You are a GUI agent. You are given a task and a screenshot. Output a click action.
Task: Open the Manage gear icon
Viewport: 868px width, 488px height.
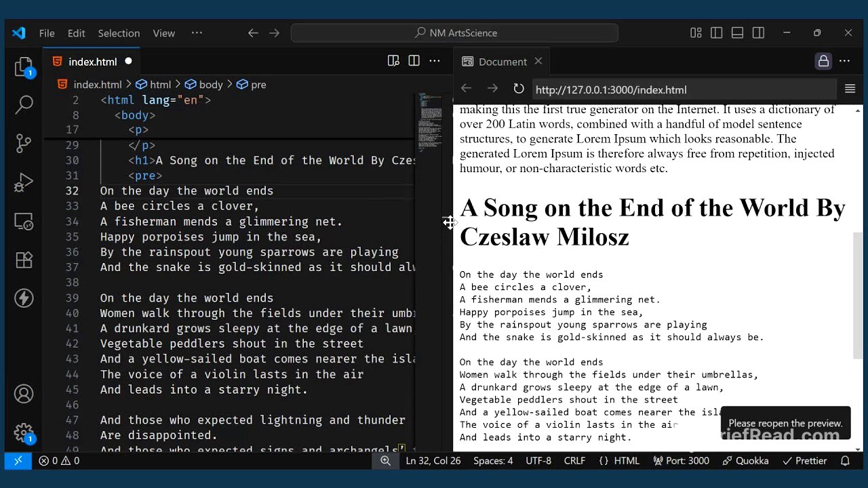tap(24, 432)
